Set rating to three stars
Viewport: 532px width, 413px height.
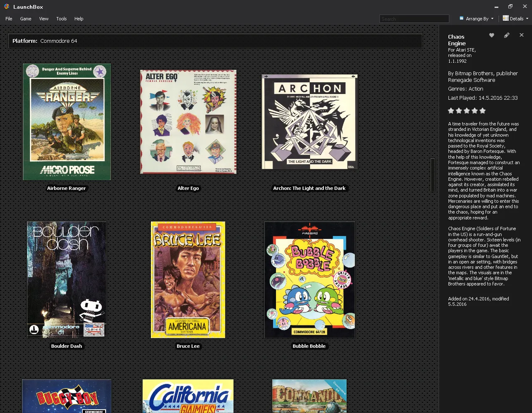click(467, 111)
